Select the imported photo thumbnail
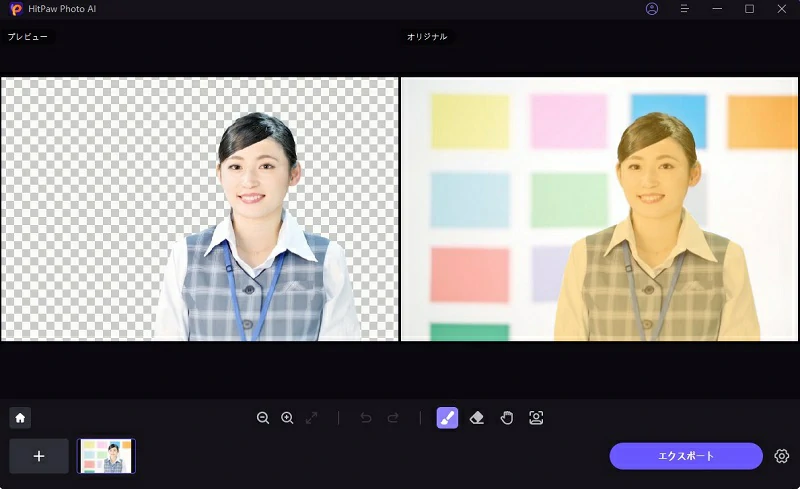The height and width of the screenshot is (489, 800). (106, 456)
